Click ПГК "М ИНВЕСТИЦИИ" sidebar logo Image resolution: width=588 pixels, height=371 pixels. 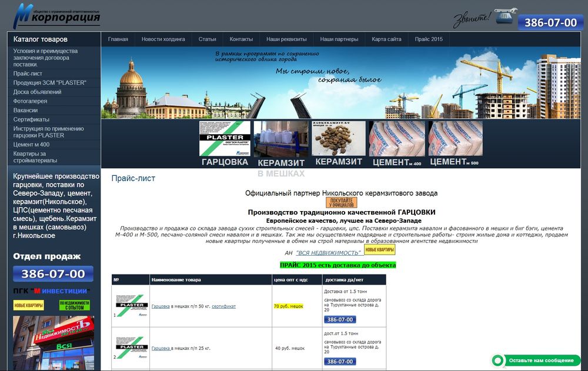(51, 290)
